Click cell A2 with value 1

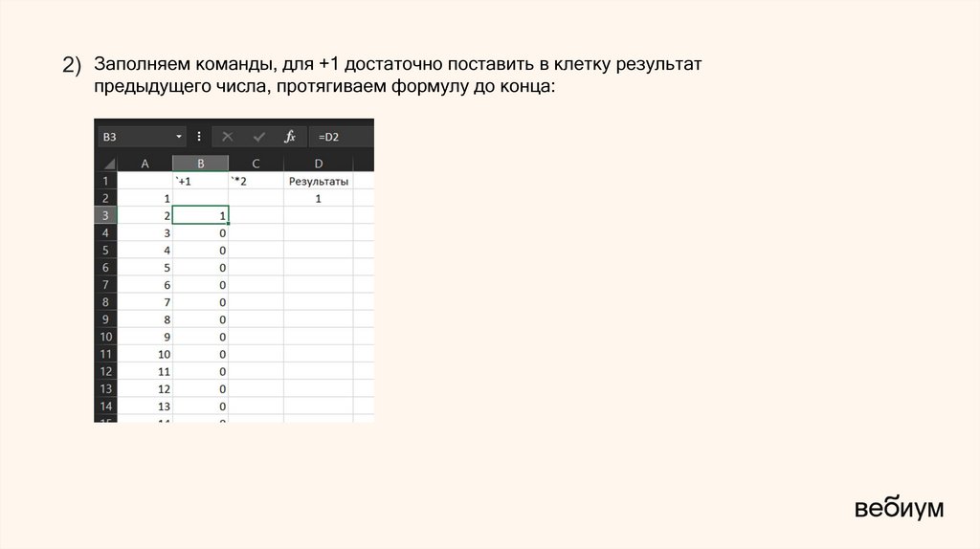(x=145, y=199)
